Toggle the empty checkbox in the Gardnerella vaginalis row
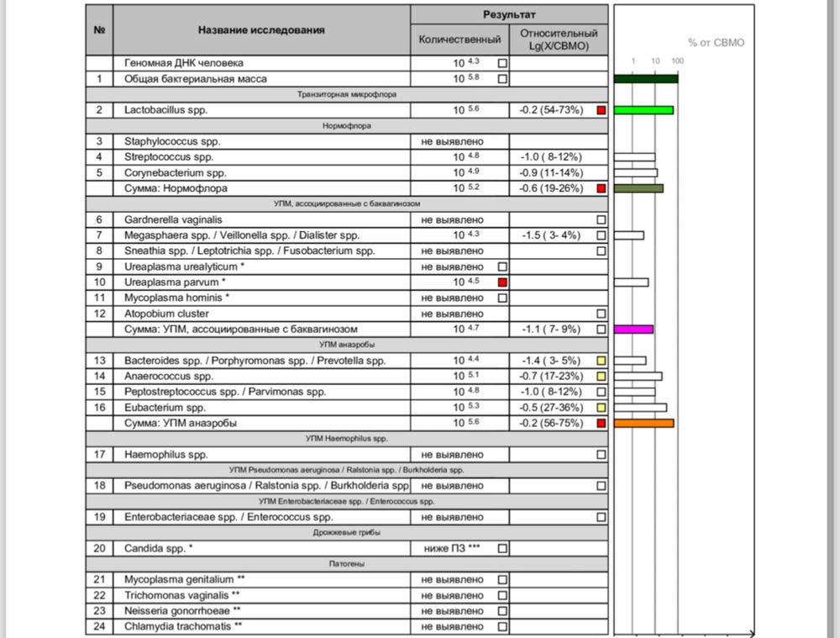 [601, 219]
